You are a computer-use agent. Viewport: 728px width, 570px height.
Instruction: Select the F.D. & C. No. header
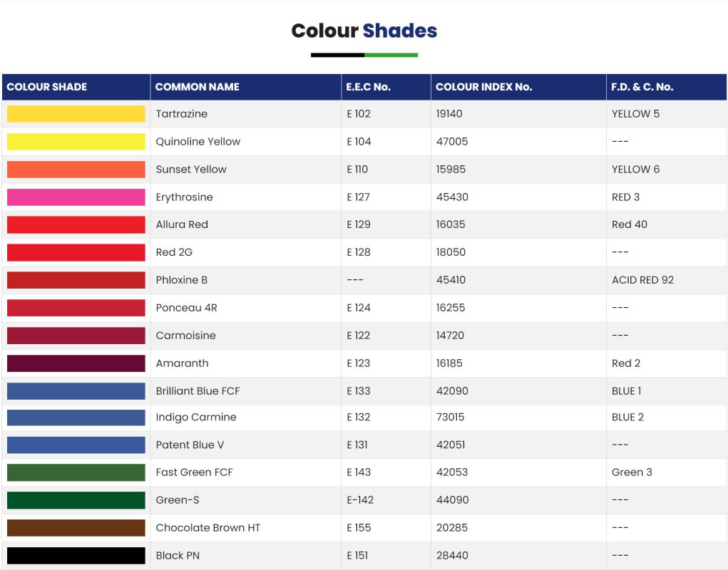[642, 87]
